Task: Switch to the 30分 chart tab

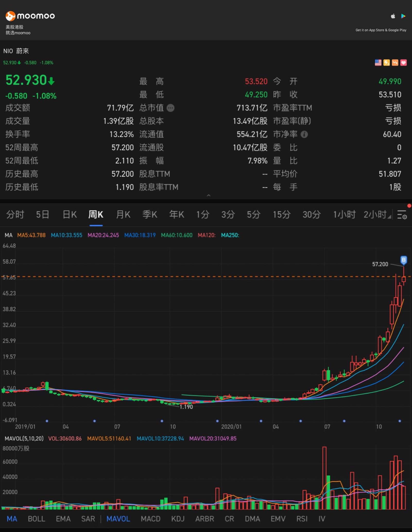Action: point(312,214)
